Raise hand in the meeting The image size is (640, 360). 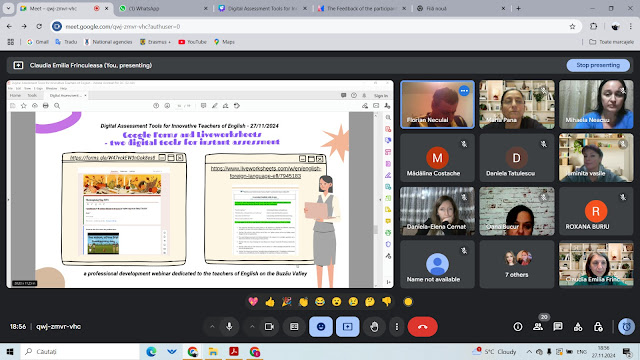pos(374,327)
